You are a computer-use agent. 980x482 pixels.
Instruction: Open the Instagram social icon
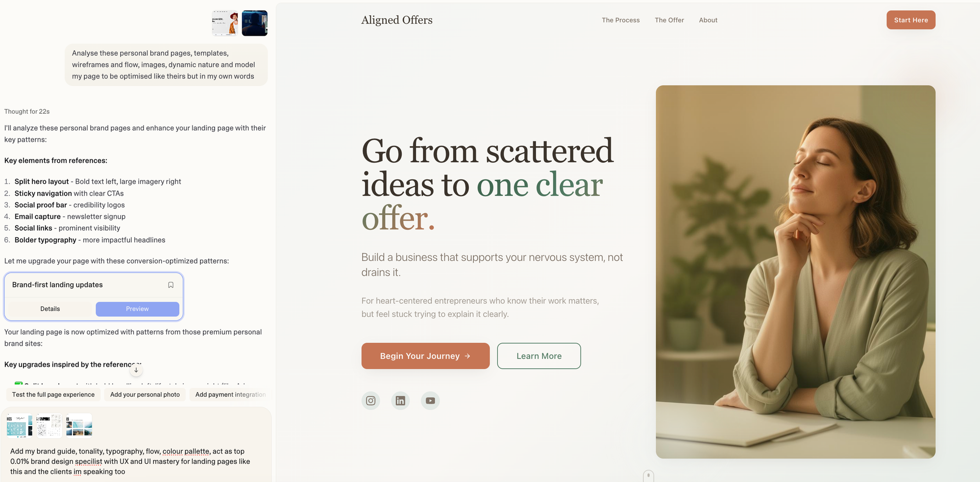(x=371, y=401)
